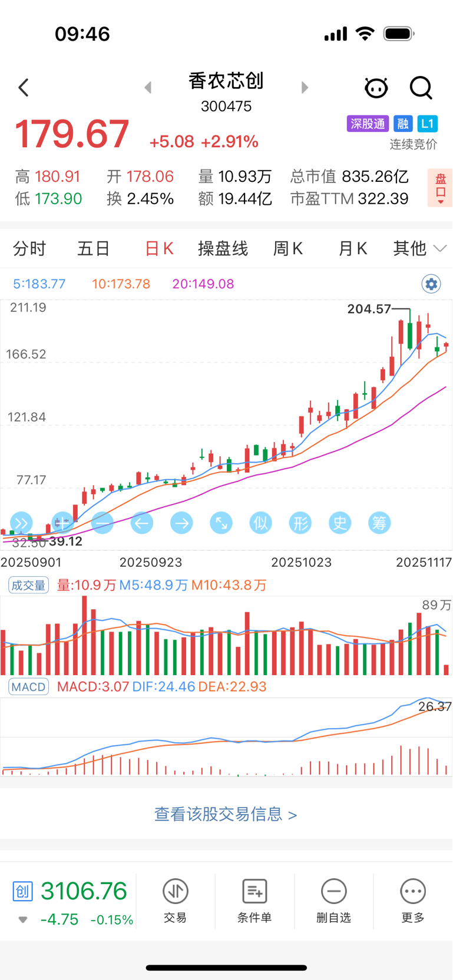Tap the 筹 chip distribution button
453x980 pixels.
click(x=379, y=523)
